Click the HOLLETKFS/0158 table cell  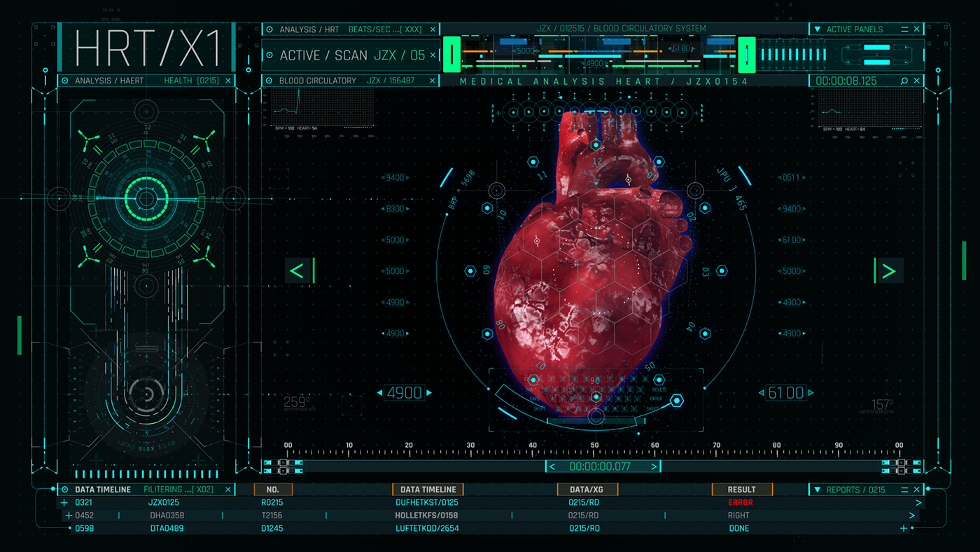(x=427, y=516)
